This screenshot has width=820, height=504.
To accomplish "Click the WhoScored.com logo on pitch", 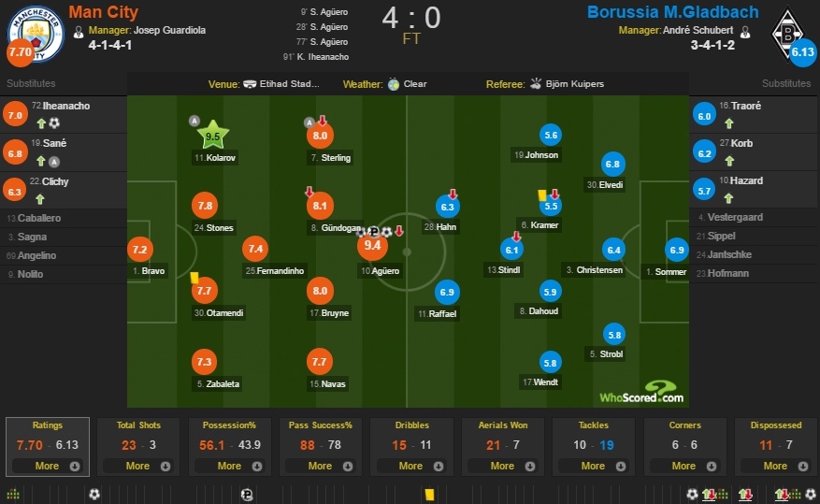I will (x=641, y=394).
